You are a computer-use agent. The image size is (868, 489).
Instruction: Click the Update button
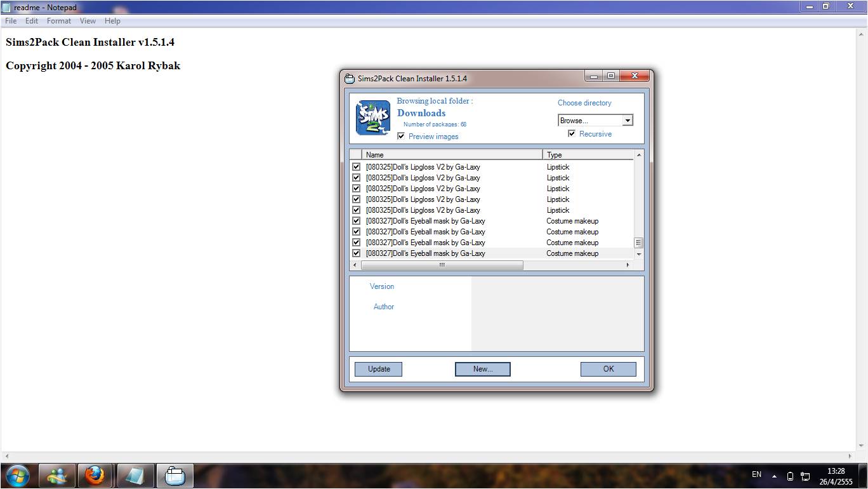pyautogui.click(x=379, y=369)
